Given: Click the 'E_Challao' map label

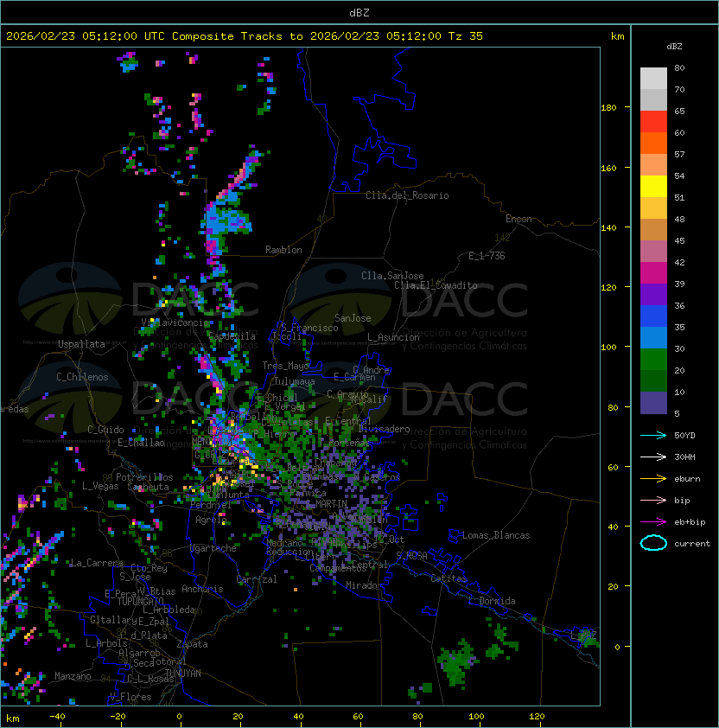Looking at the screenshot, I should coord(141,443).
